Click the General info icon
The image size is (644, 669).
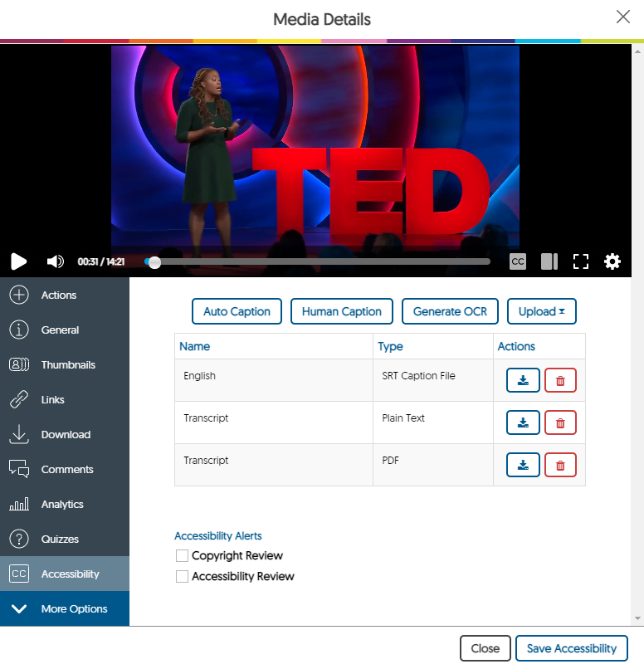19,330
